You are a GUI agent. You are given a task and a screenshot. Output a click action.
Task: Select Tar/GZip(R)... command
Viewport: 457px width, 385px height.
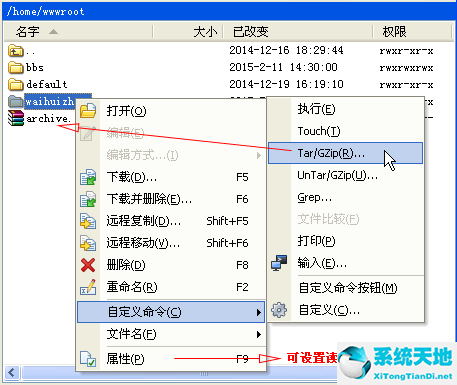(x=345, y=153)
